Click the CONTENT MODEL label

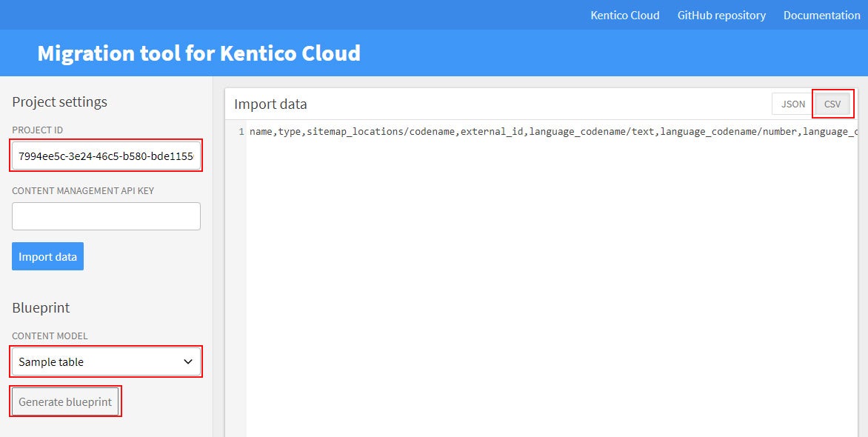pyautogui.click(x=50, y=336)
